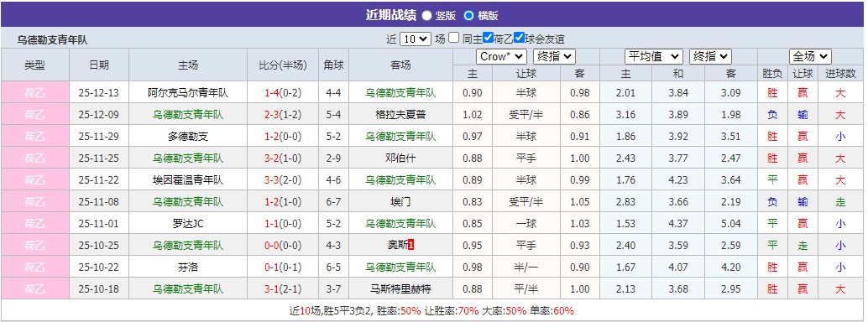The height and width of the screenshot is (322, 868).
Task: Open the 终指 dropdown beside 平均值
Action: (710, 56)
